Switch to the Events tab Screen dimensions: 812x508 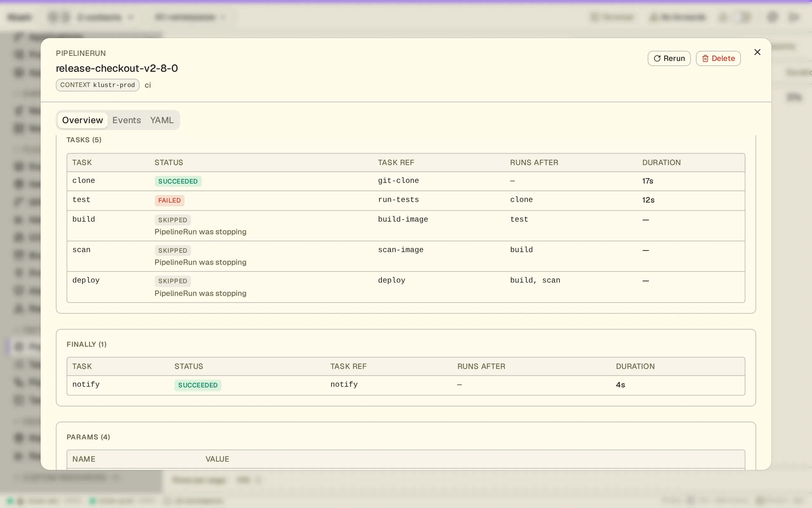127,120
